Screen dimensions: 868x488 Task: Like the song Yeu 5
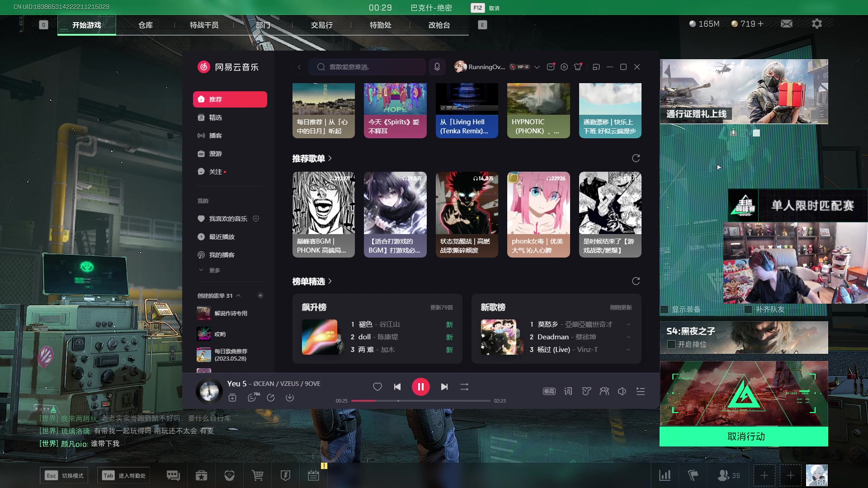(377, 387)
